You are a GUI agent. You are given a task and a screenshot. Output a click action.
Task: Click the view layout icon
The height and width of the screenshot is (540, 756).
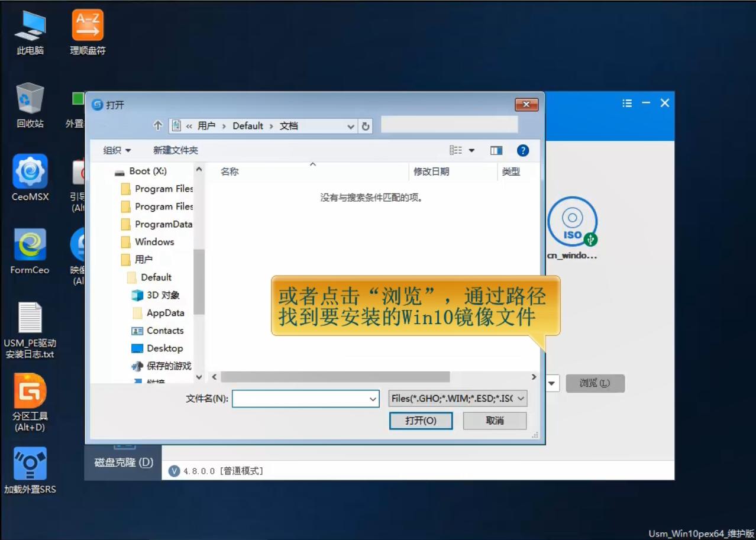coord(455,151)
